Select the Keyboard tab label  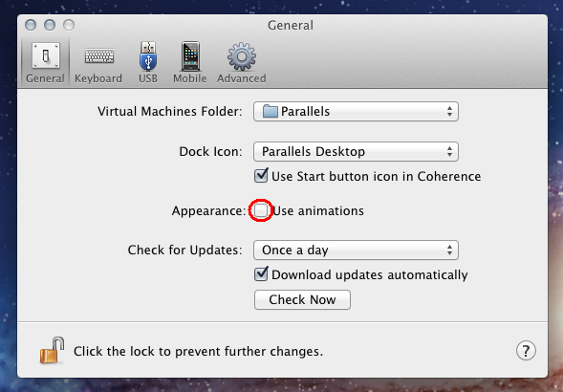[x=98, y=78]
